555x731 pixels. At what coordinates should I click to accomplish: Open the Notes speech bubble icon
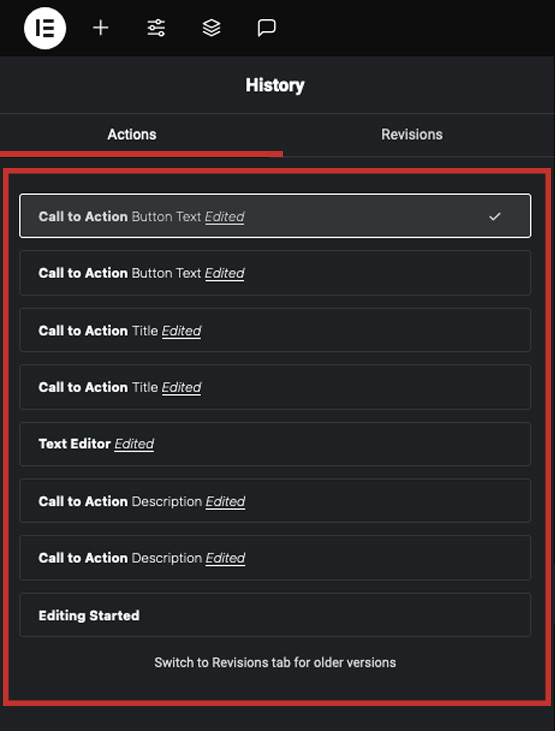[267, 28]
